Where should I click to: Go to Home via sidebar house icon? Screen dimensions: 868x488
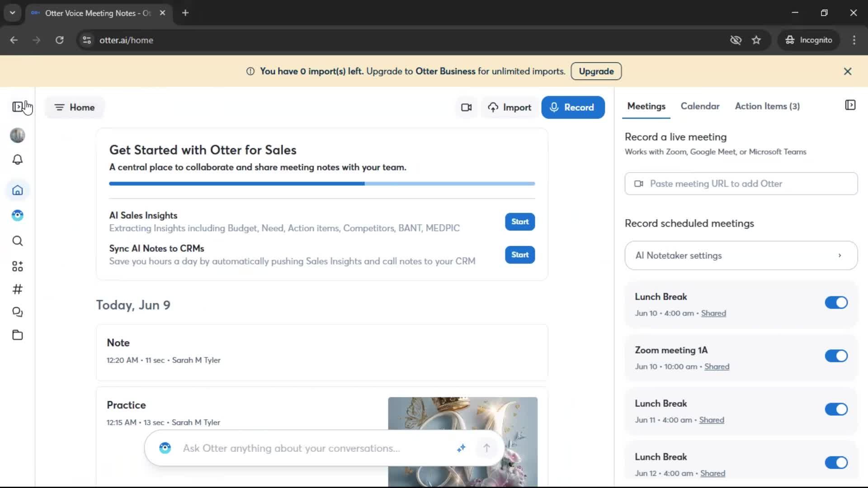tap(17, 190)
